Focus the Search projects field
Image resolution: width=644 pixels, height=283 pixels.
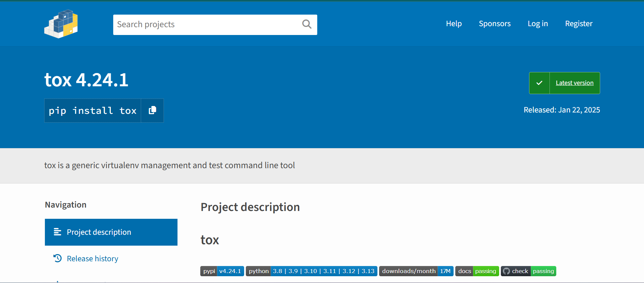coord(215,24)
